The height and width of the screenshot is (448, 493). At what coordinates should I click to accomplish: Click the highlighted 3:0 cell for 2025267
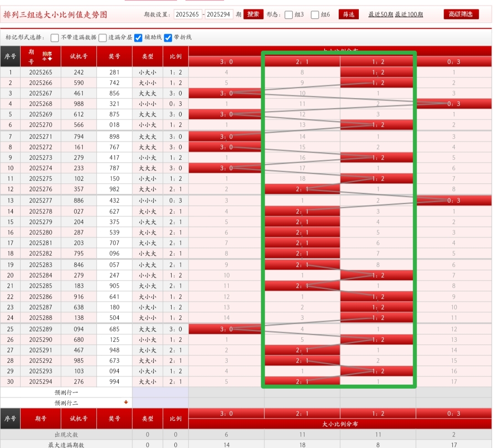click(226, 93)
